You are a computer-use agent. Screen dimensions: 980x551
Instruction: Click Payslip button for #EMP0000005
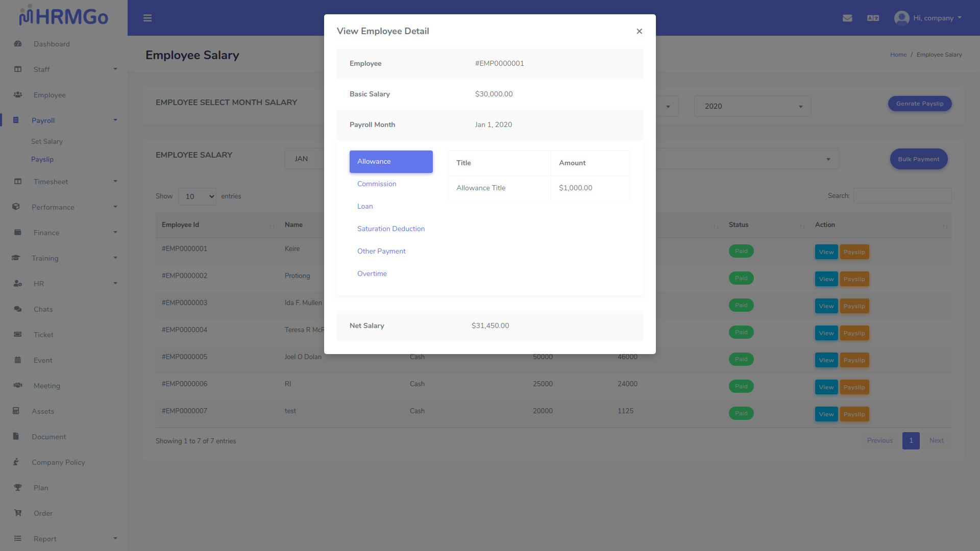point(854,360)
